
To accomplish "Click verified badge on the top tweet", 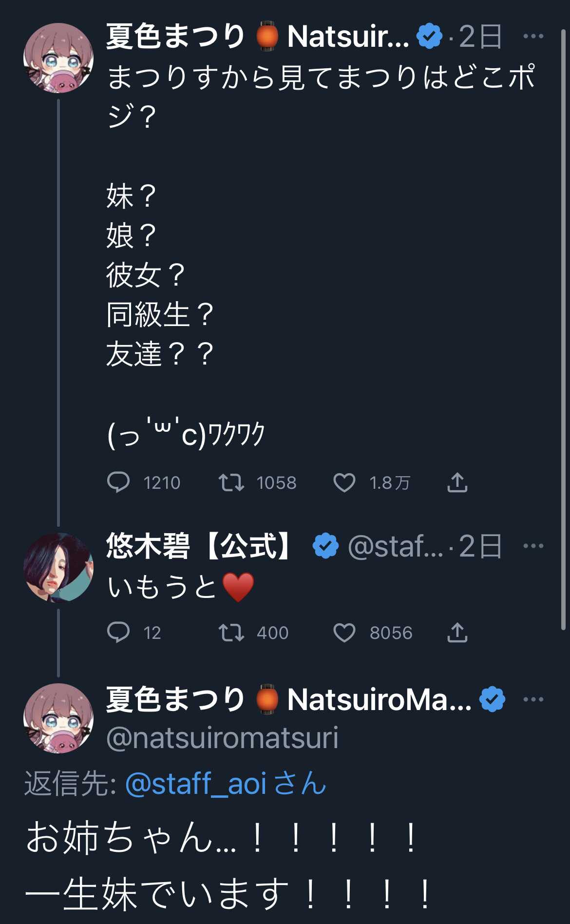I will point(429,36).
